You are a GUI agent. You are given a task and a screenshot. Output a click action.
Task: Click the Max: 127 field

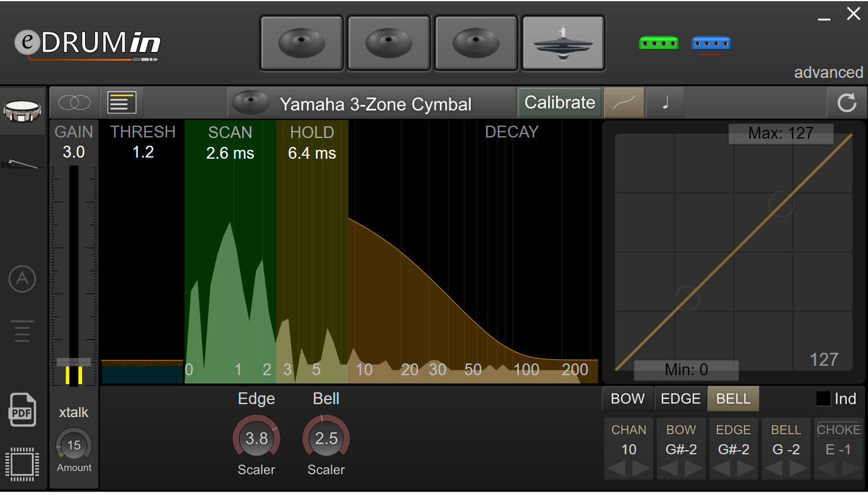click(x=781, y=133)
